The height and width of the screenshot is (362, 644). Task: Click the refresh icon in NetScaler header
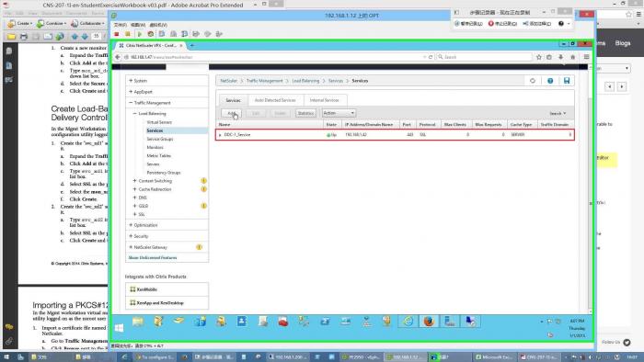[533, 81]
